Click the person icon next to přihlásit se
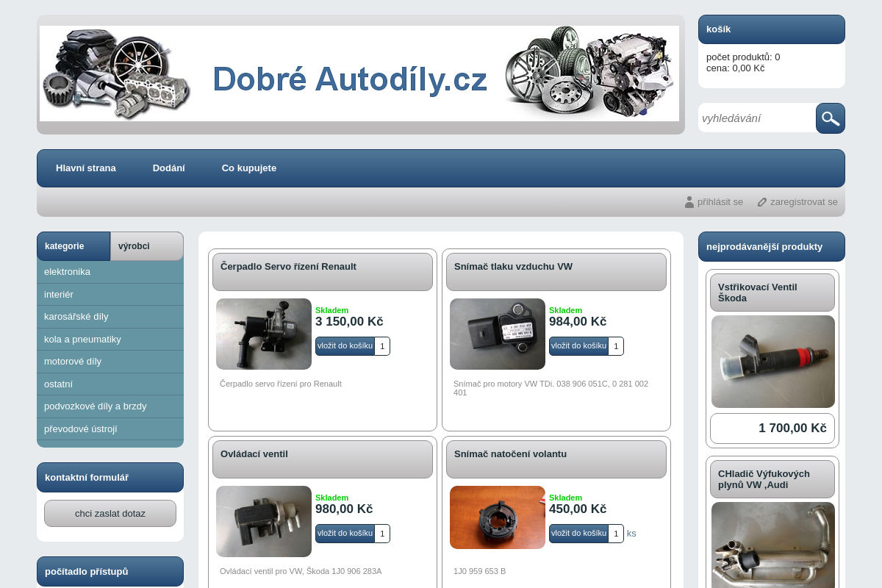The image size is (882, 588). point(689,201)
